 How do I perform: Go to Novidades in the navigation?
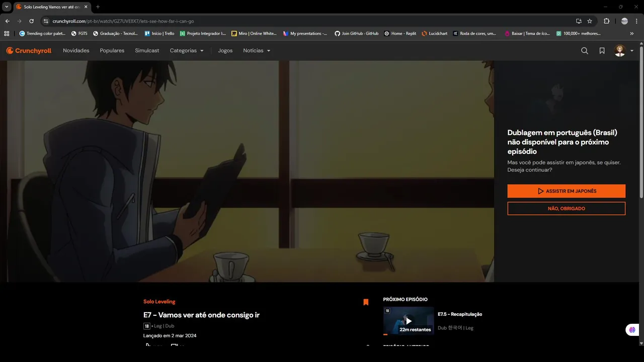(x=76, y=51)
